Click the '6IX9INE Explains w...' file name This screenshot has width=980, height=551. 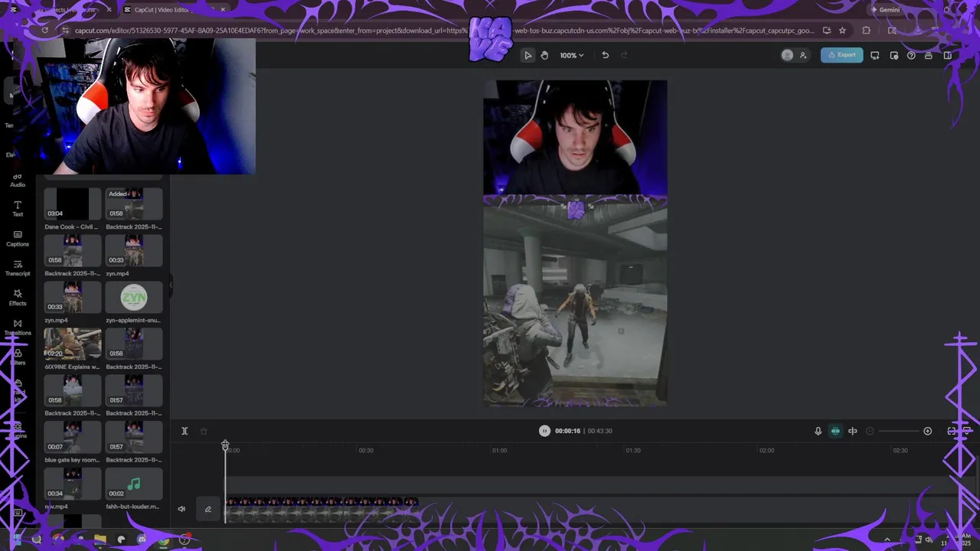point(72,367)
